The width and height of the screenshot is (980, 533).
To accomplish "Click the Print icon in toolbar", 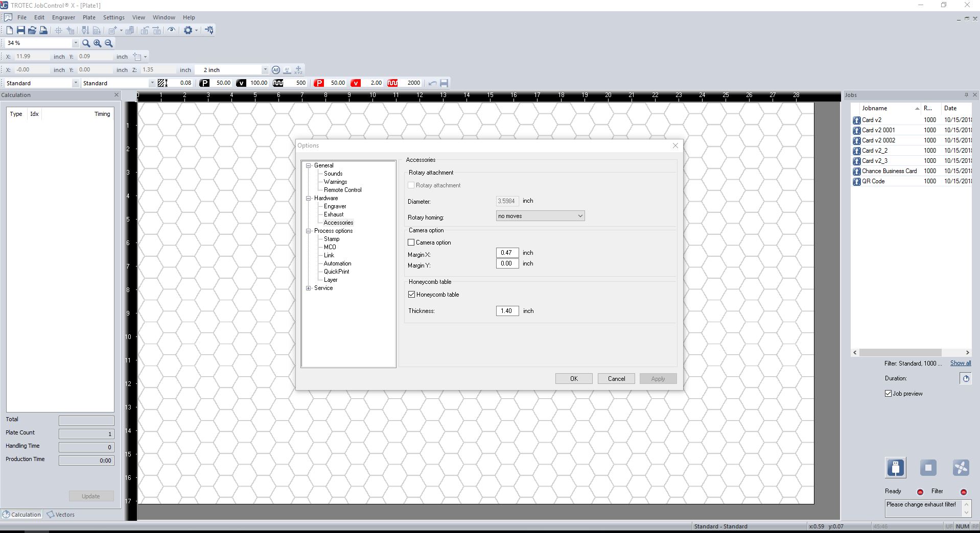I will coord(43,30).
